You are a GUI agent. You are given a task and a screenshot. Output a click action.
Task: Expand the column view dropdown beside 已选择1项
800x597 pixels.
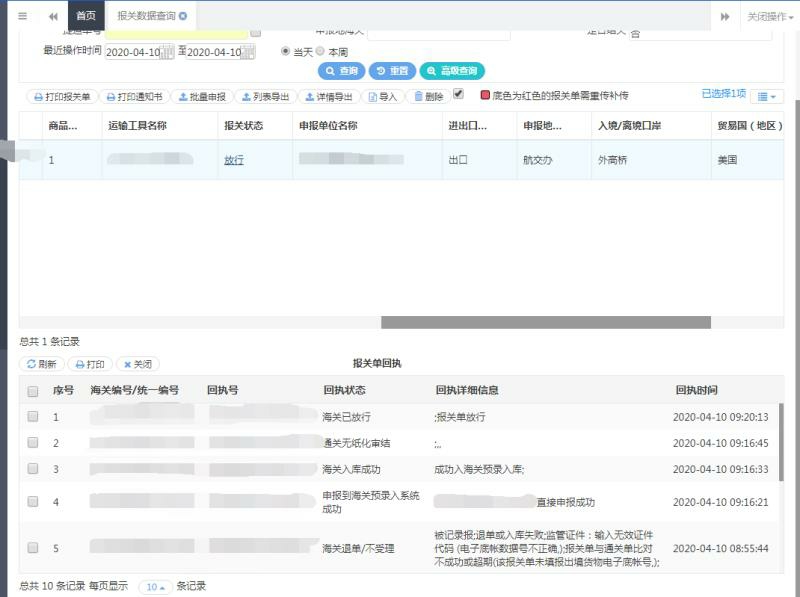(765, 96)
